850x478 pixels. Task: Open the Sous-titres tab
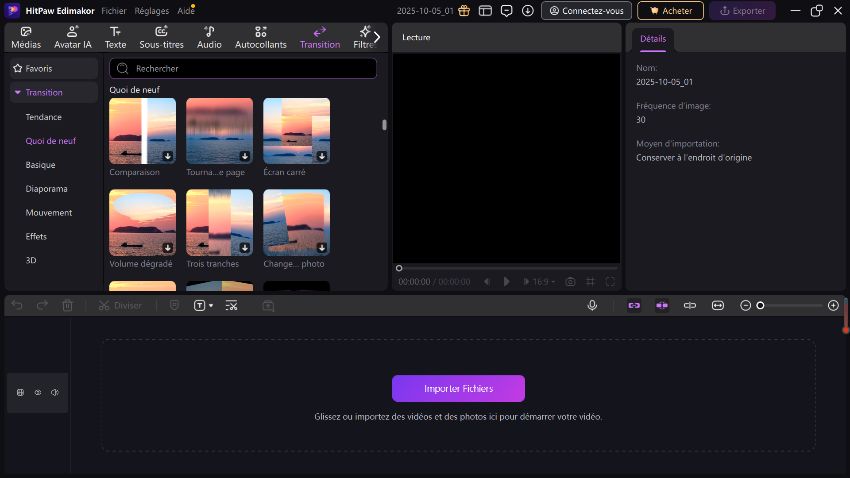click(161, 37)
